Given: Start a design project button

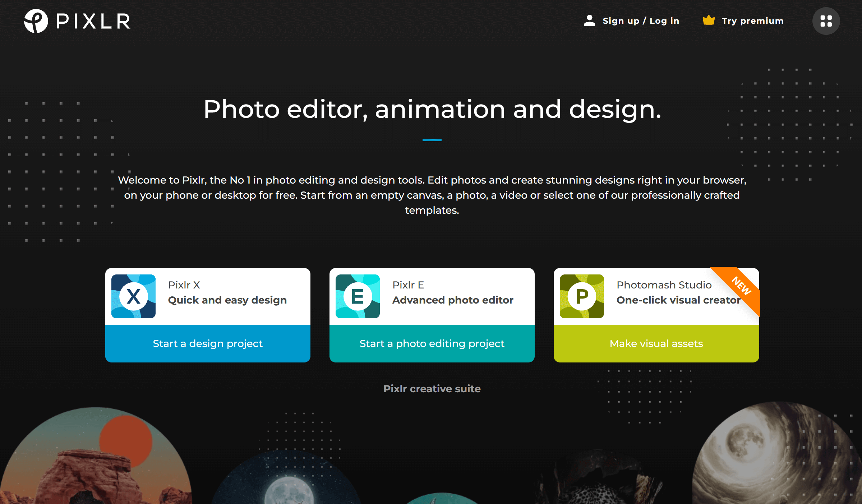Looking at the screenshot, I should [208, 343].
